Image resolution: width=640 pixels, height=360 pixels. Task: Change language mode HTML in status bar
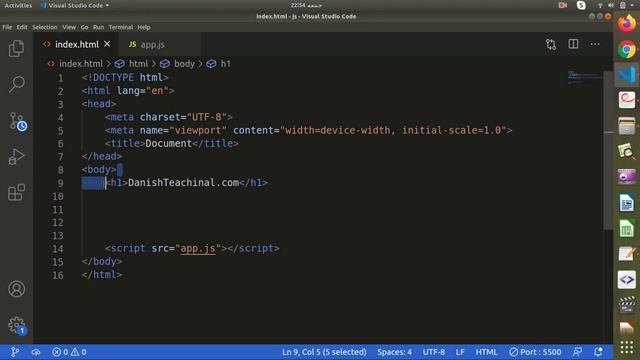point(486,352)
